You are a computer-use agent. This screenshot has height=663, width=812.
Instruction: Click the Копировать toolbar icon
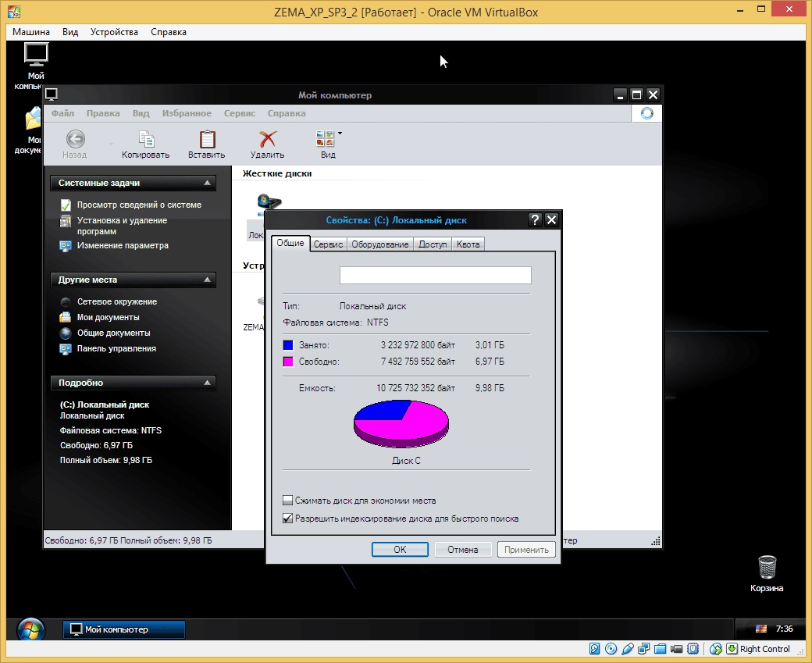[146, 139]
